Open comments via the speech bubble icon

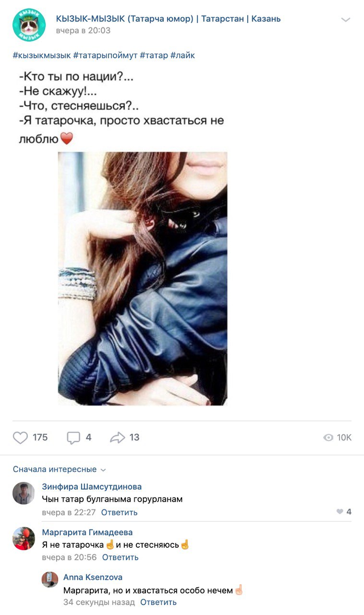click(73, 438)
